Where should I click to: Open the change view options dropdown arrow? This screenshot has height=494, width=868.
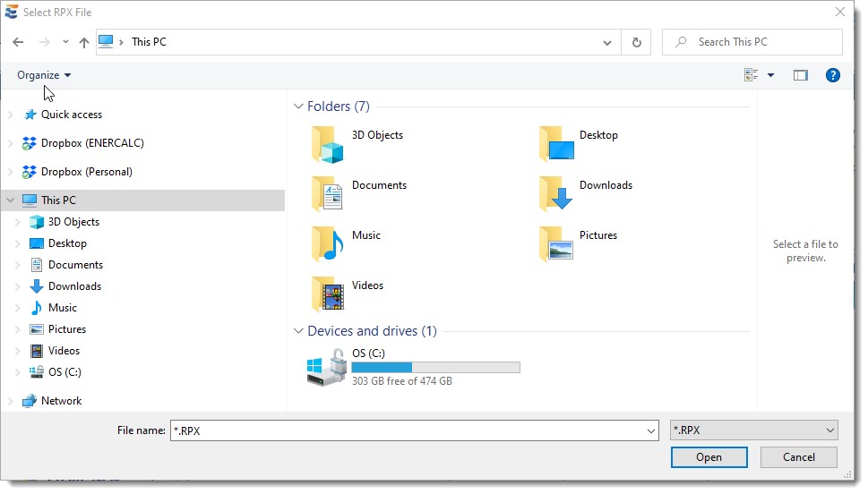[x=770, y=75]
